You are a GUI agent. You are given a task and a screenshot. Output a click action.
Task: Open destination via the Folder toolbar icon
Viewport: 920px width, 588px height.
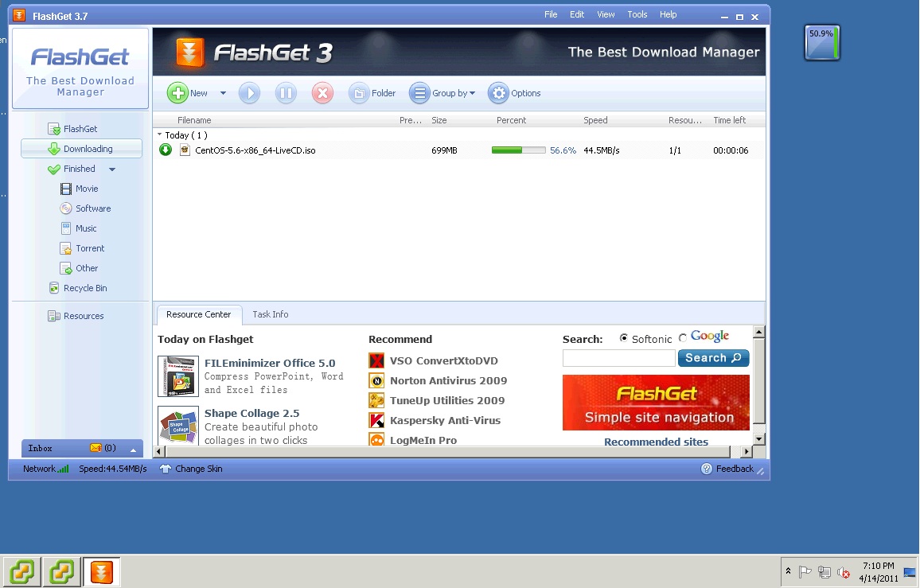tap(358, 93)
